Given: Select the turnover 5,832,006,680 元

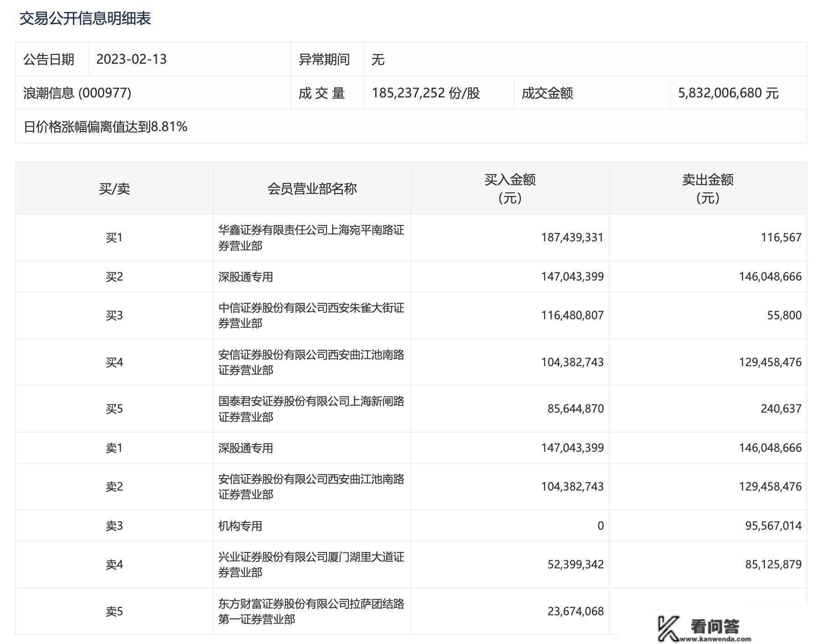Looking at the screenshot, I should [728, 93].
